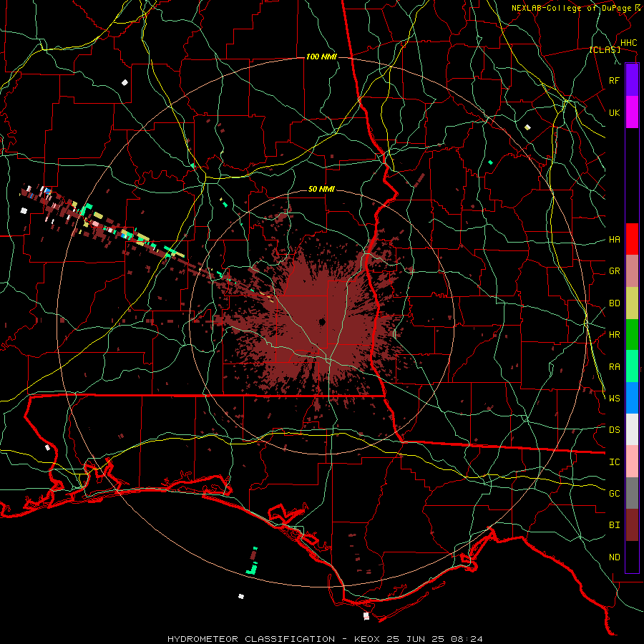
Task: Click the "RA" legend label text
Action: (x=614, y=367)
